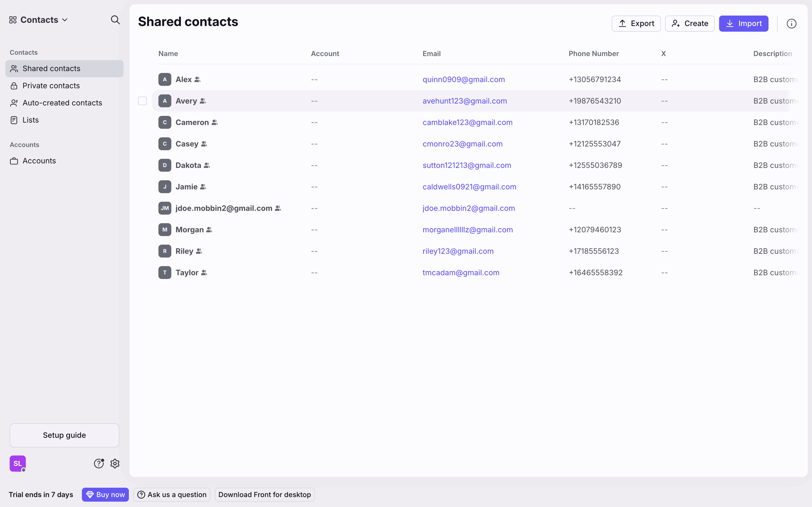812x507 pixels.
Task: Open settings gear icon
Action: pos(115,464)
